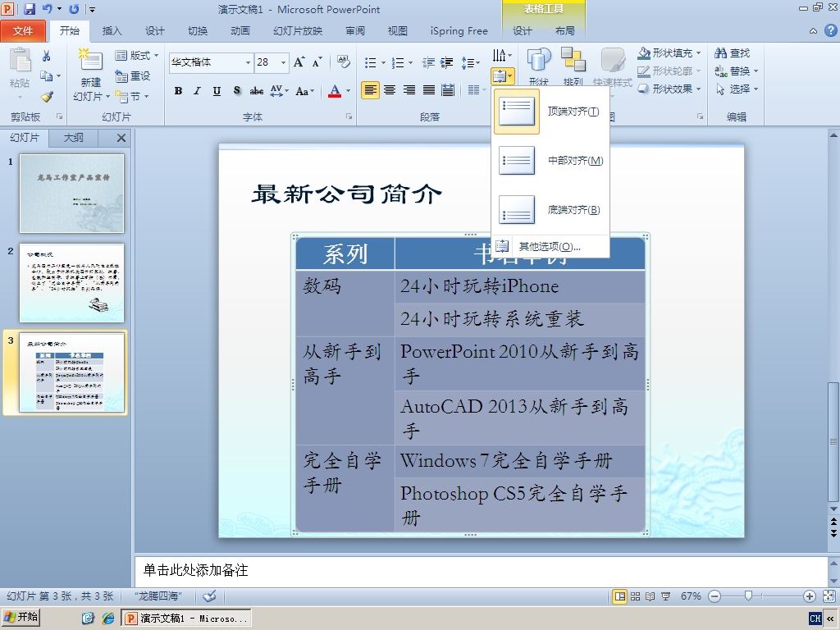
Task: Toggle Underline formatting
Action: [x=217, y=91]
